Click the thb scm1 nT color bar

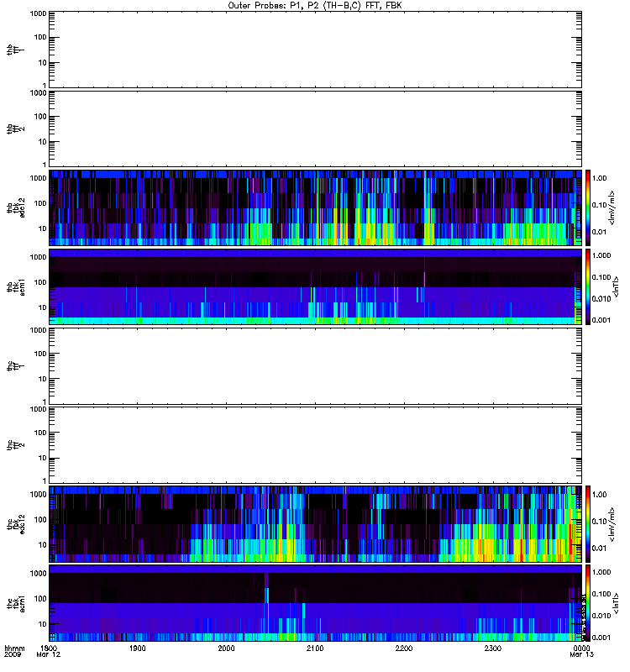coord(587,286)
